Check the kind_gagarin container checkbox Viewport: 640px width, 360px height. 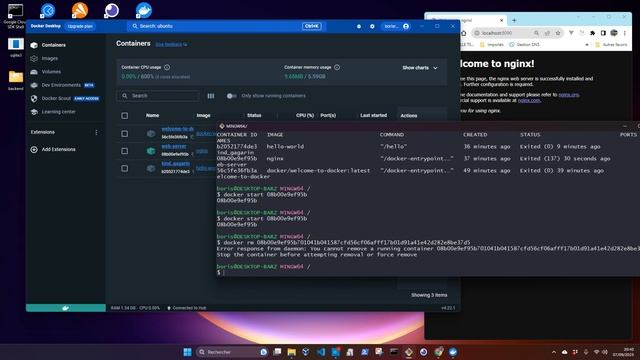click(x=124, y=168)
